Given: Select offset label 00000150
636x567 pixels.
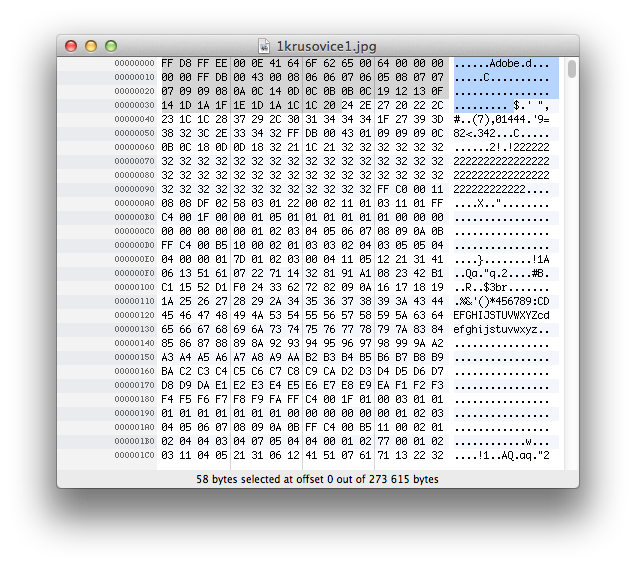Looking at the screenshot, I should [134, 357].
